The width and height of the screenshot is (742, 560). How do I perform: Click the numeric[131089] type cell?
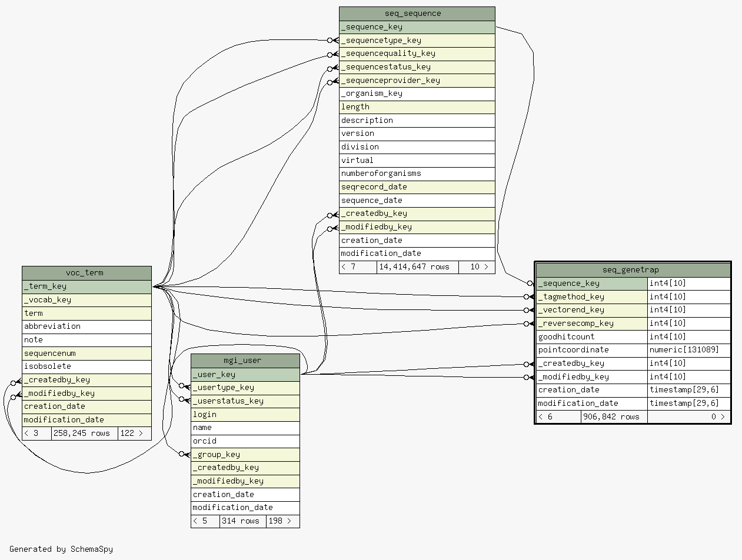[x=688, y=350]
